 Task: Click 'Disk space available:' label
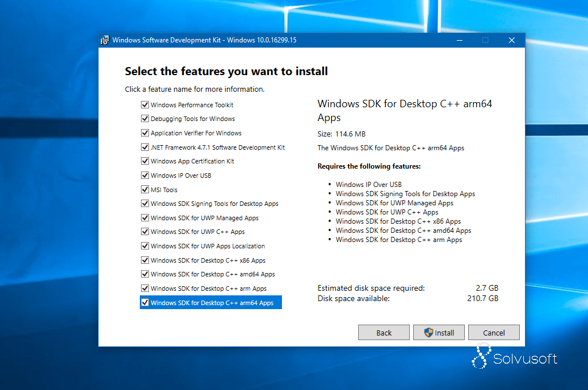tap(353, 298)
